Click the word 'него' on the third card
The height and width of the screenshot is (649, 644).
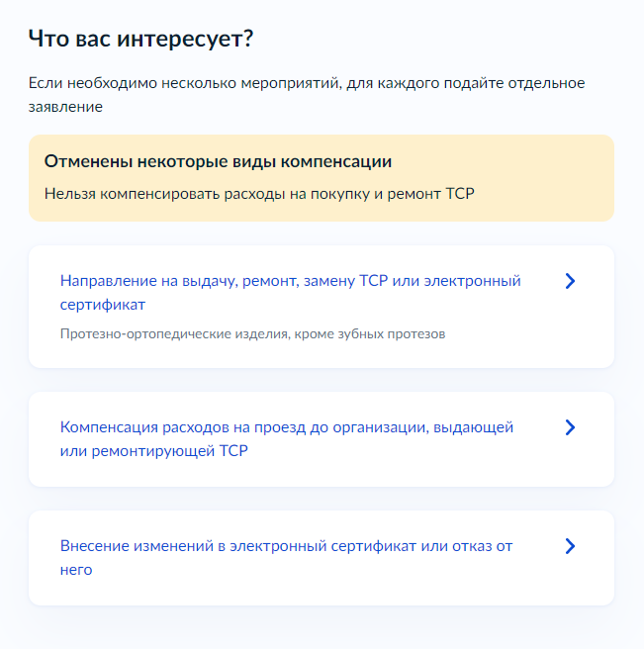(x=76, y=571)
